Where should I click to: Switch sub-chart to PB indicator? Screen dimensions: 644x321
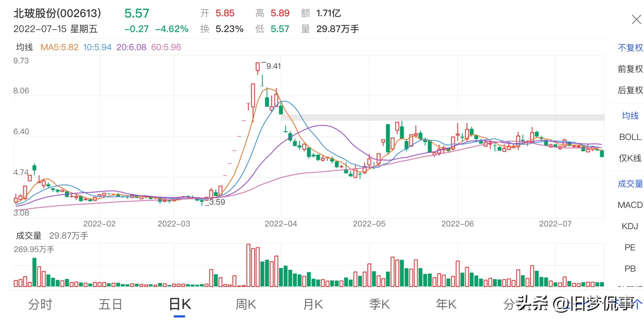point(630,268)
